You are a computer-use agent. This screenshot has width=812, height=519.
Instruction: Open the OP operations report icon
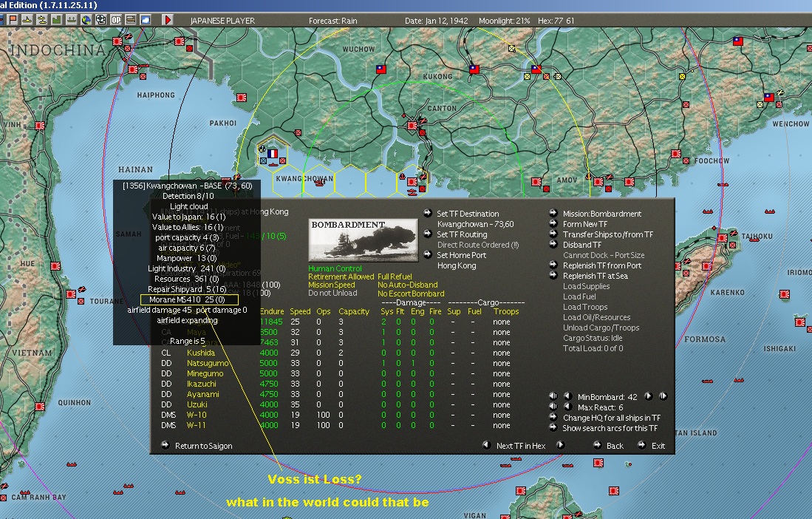(115, 20)
